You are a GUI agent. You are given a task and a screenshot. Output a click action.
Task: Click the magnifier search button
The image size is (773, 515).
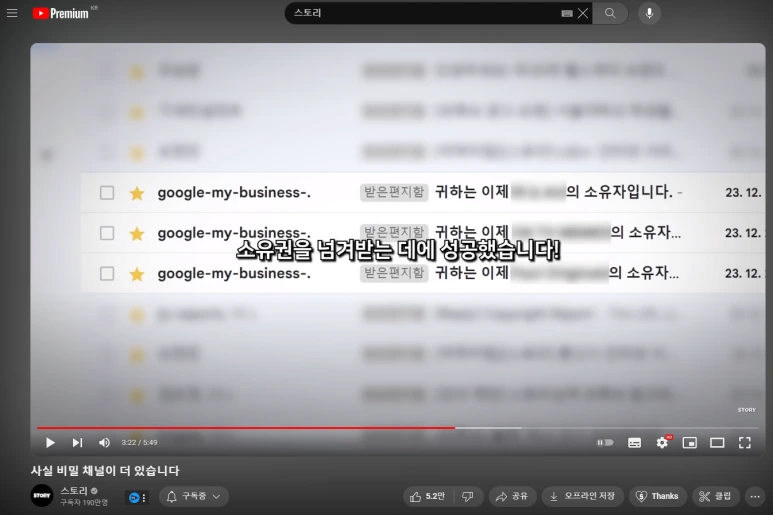(x=610, y=13)
